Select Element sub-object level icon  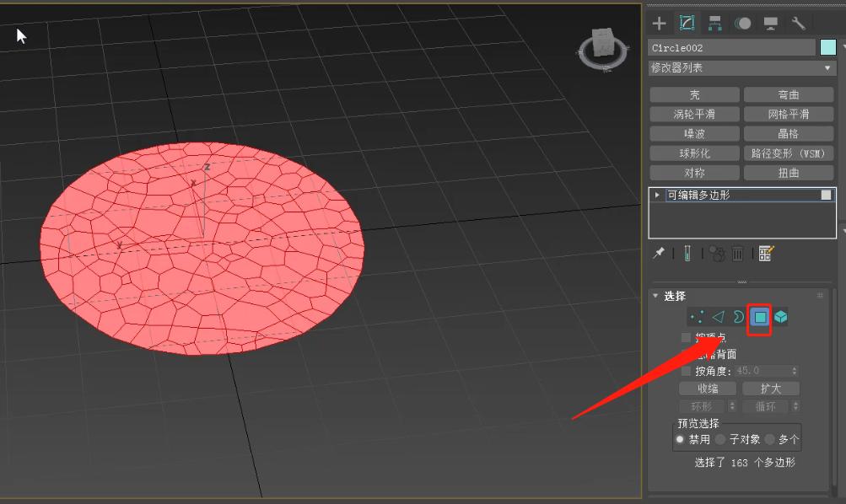point(781,317)
